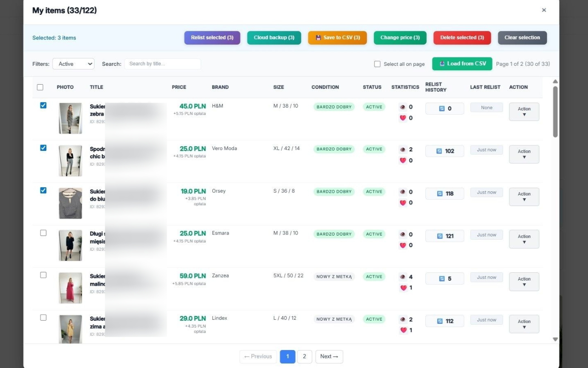This screenshot has height=368, width=588.
Task: Open Action dropdown for Zanzea item
Action: pos(524,282)
